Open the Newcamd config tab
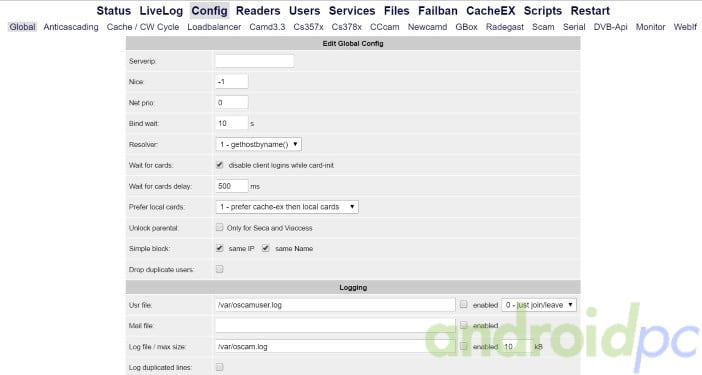 pos(427,27)
